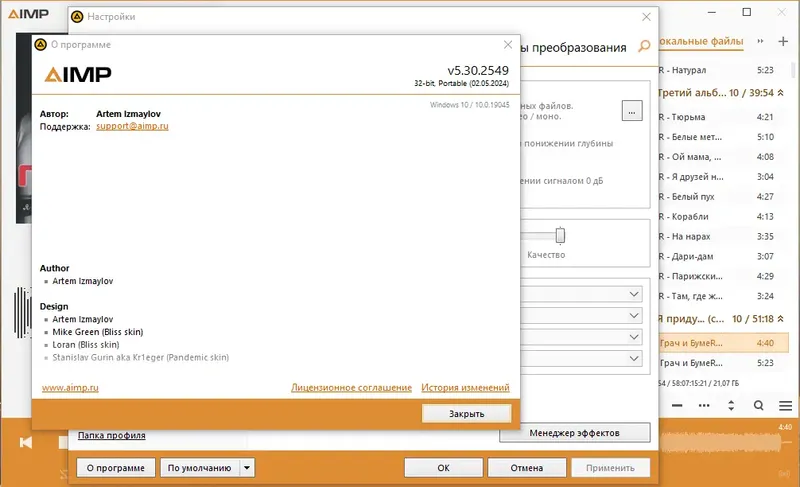Viewport: 800px width, 487px height.
Task: Click the sort arrows icon in playlist toolbar
Action: click(x=731, y=405)
